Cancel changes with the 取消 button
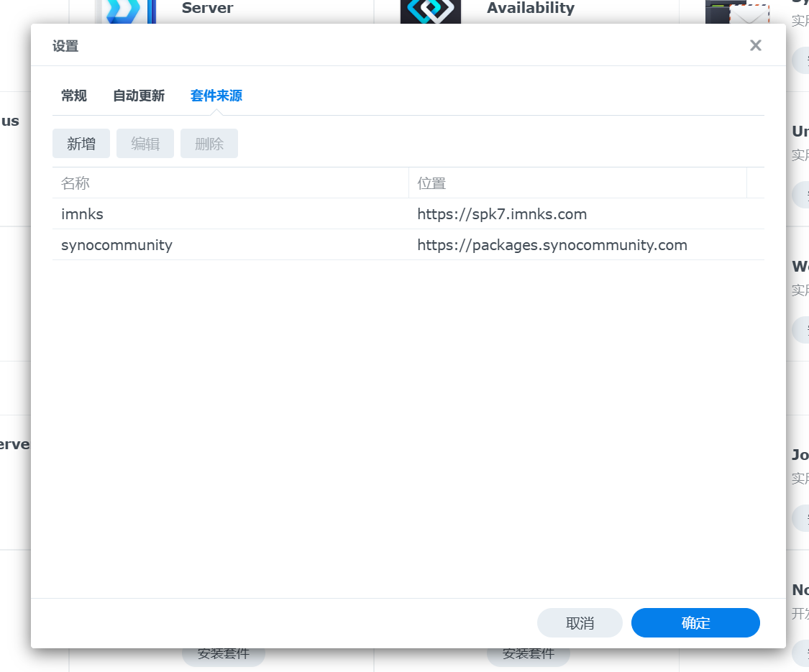809x672 pixels. coord(580,623)
